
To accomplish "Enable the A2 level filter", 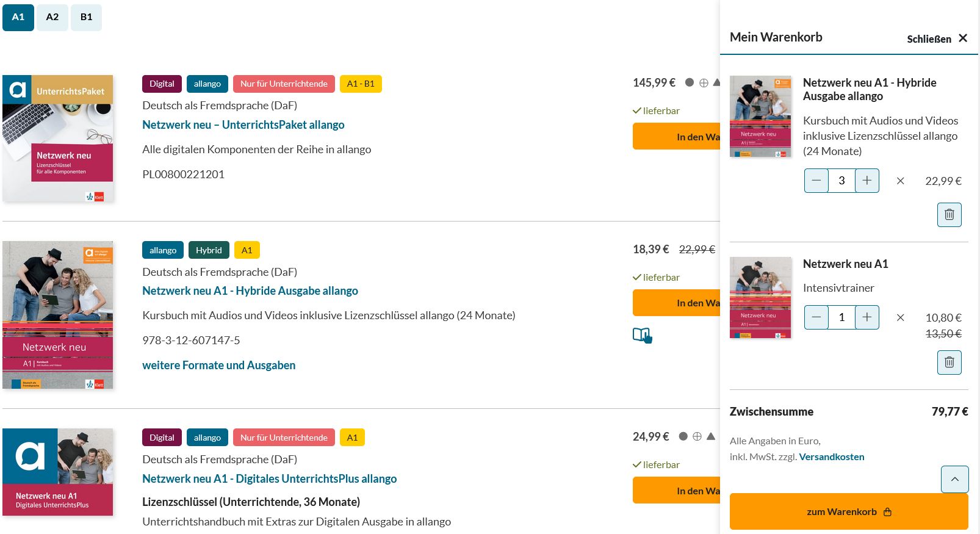I will click(52, 17).
